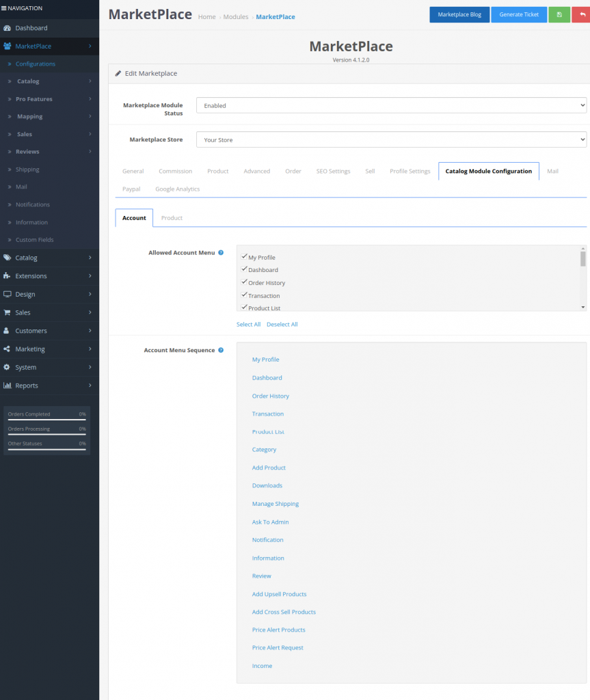
Task: Click the System gear icon in sidebar
Action: point(7,367)
